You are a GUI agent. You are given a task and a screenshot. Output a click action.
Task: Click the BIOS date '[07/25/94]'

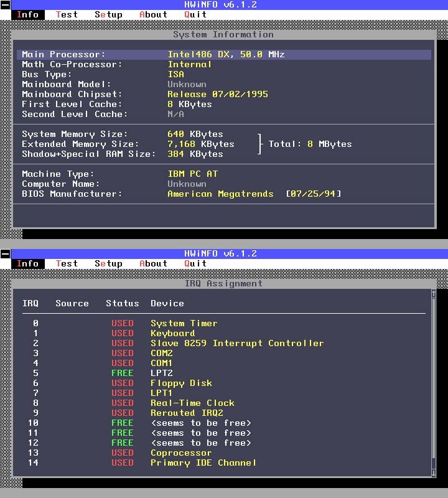(314, 194)
